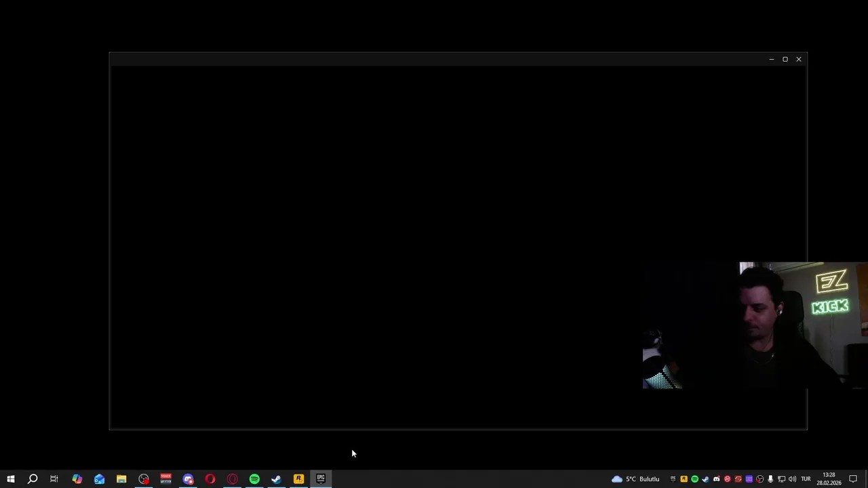Open network status tray icon
This screenshot has height=488, width=868.
(x=781, y=479)
